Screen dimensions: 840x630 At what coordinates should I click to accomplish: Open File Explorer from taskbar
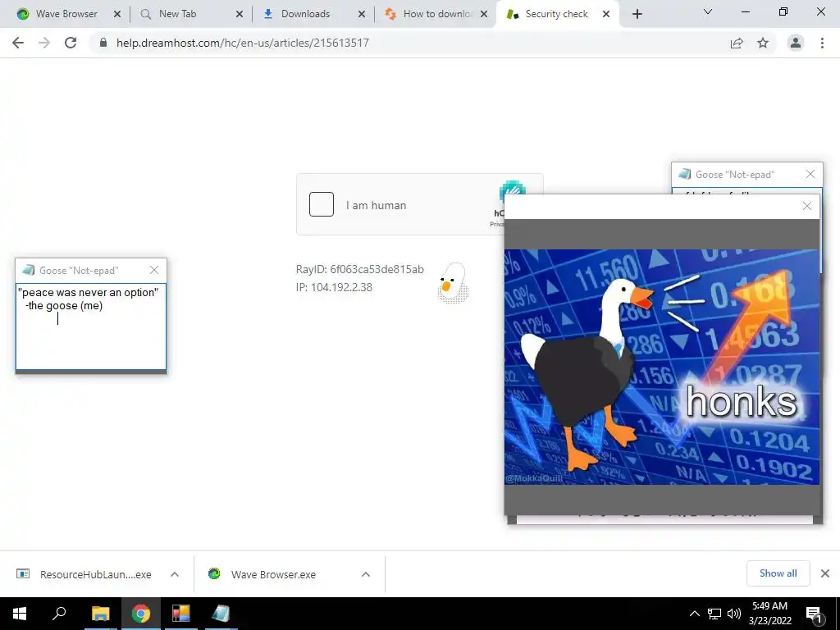coord(100,614)
